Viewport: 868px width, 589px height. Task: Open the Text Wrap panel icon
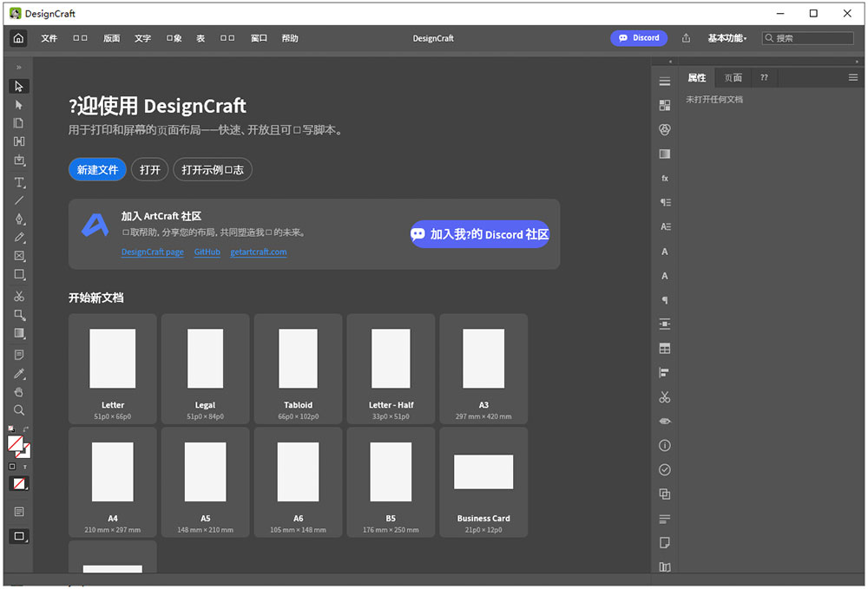(665, 324)
